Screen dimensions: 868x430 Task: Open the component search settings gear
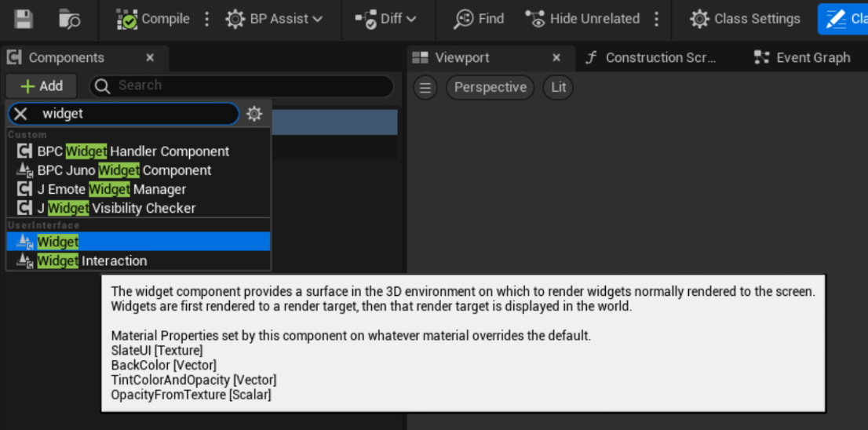click(254, 114)
